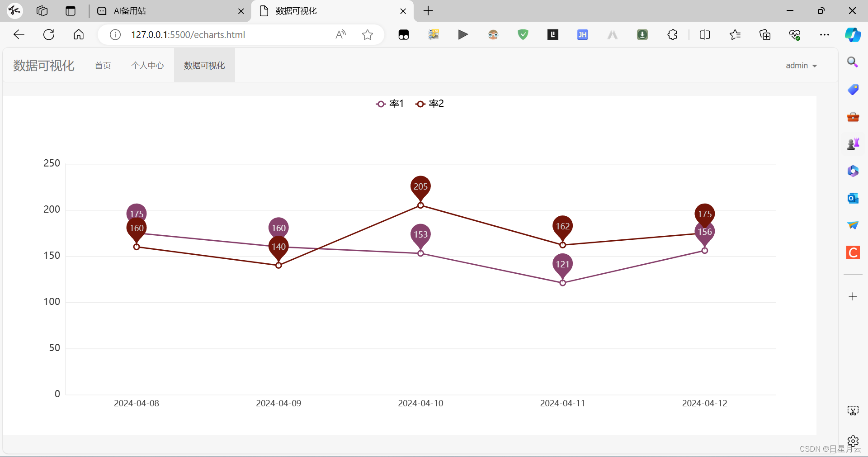The width and height of the screenshot is (868, 457).
Task: Click the 121 data marker pin
Action: click(x=562, y=266)
